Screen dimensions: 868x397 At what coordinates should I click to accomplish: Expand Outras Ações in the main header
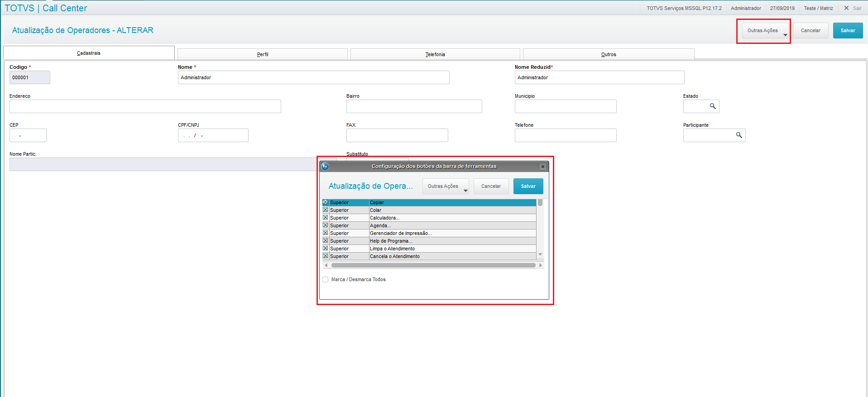pos(765,31)
